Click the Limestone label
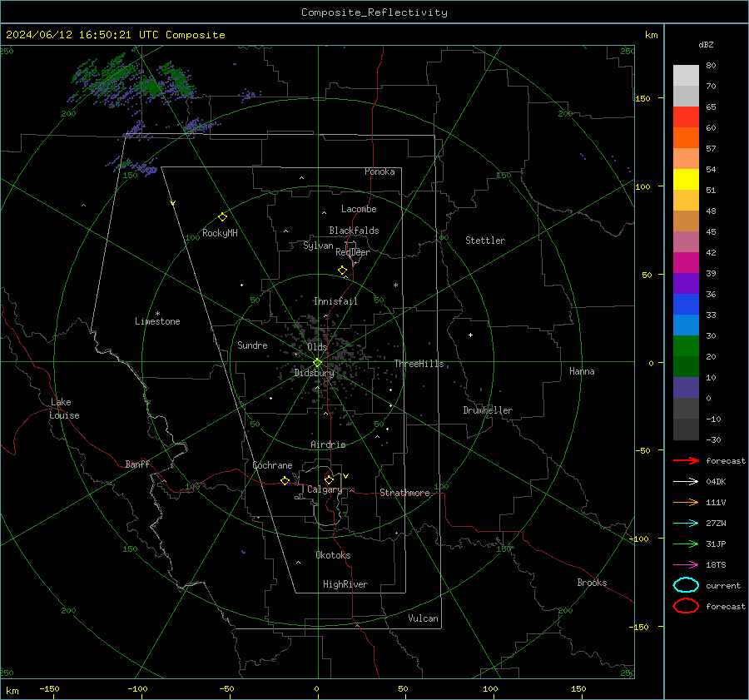This screenshot has height=700, width=749. (x=157, y=321)
